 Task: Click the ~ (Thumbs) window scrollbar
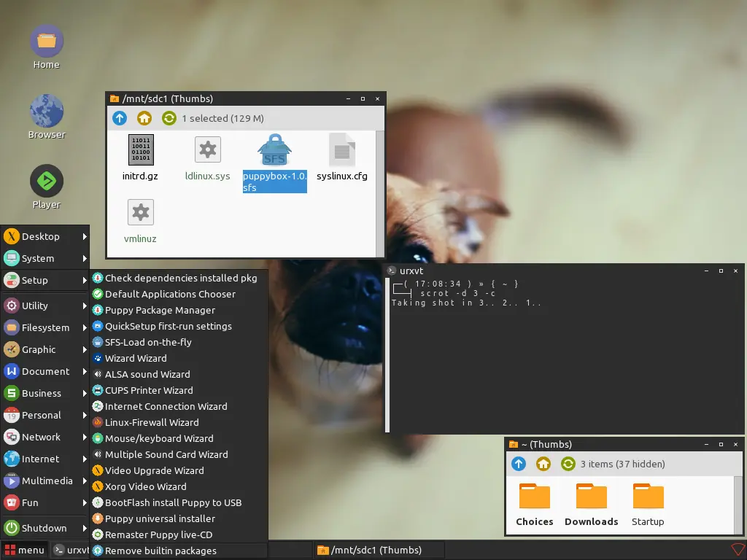[738, 505]
